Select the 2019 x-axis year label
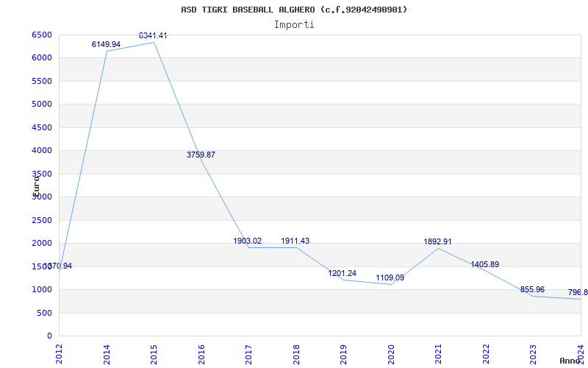Screen dimensions: 588x368 tap(343, 354)
